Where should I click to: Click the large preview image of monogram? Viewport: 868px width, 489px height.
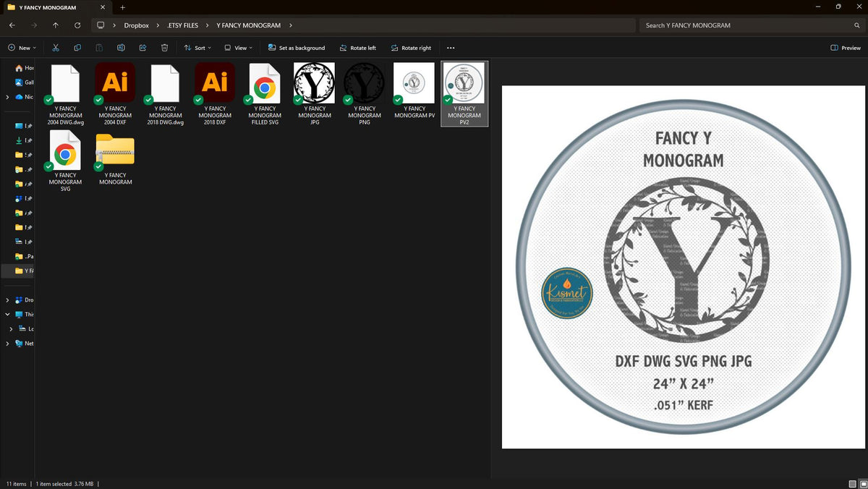click(x=682, y=267)
